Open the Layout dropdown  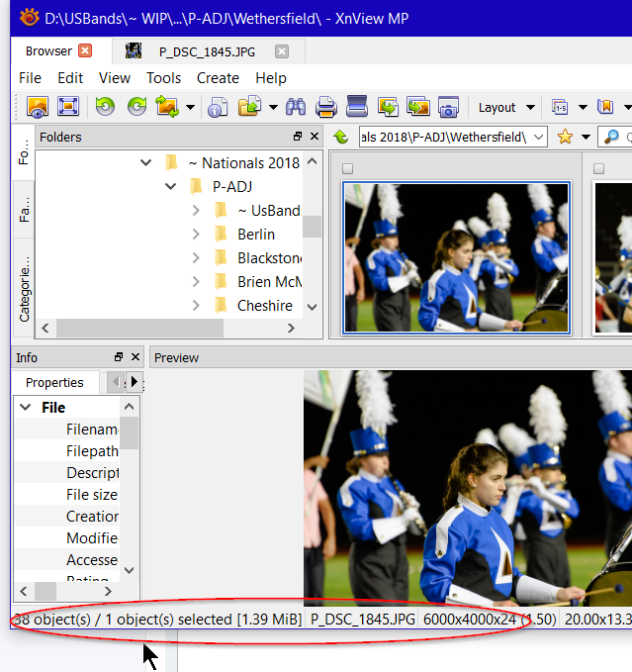(x=506, y=107)
